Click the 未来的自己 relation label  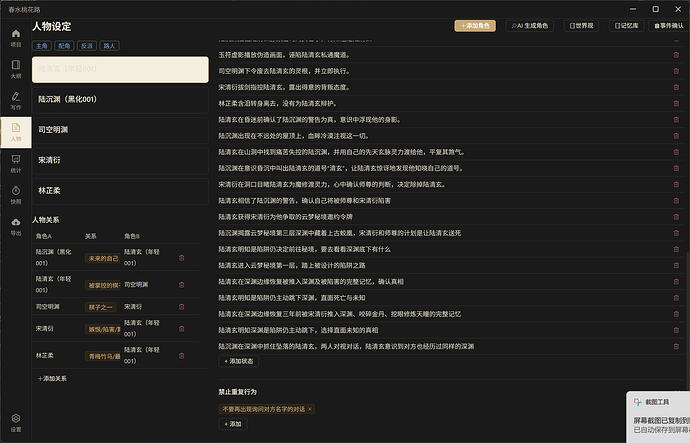(103, 259)
